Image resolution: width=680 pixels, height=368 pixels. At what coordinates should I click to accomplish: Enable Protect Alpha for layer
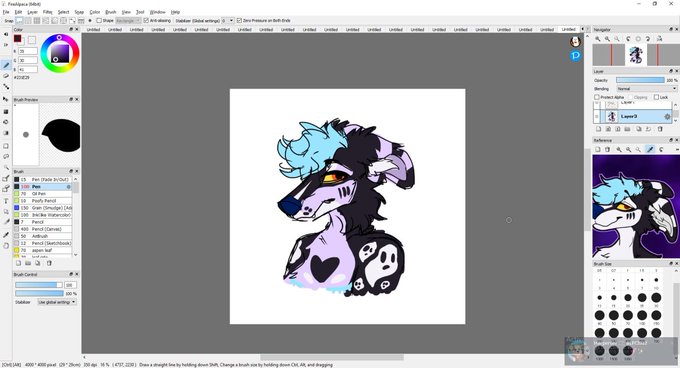pyautogui.click(x=597, y=97)
